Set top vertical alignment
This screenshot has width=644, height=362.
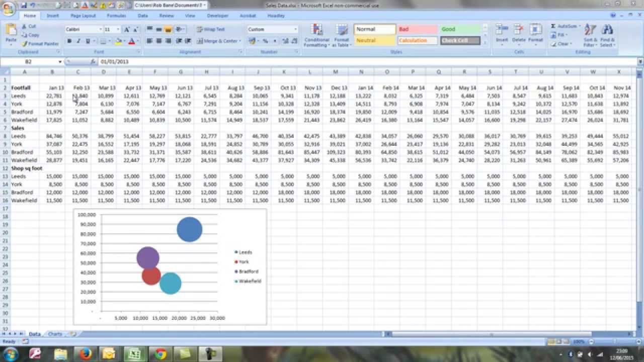(x=150, y=29)
